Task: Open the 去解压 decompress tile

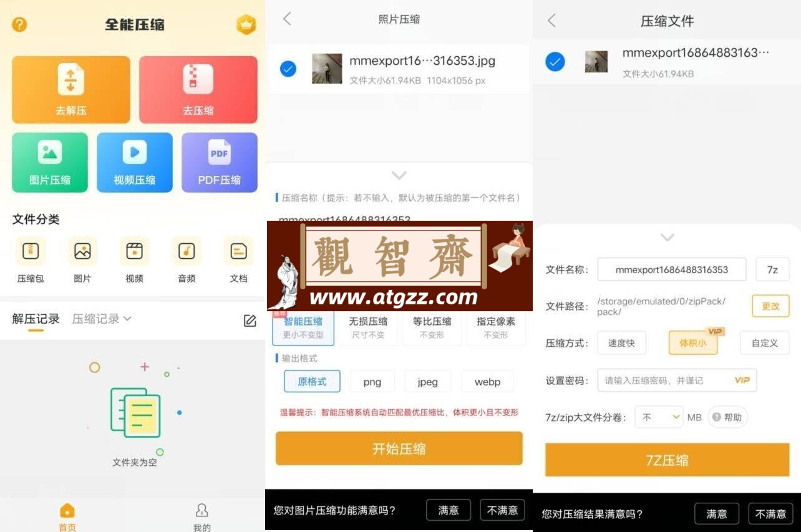Action: click(x=71, y=90)
